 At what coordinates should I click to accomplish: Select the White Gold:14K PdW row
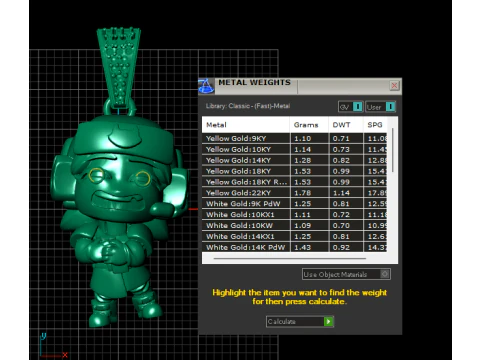[x=295, y=247]
